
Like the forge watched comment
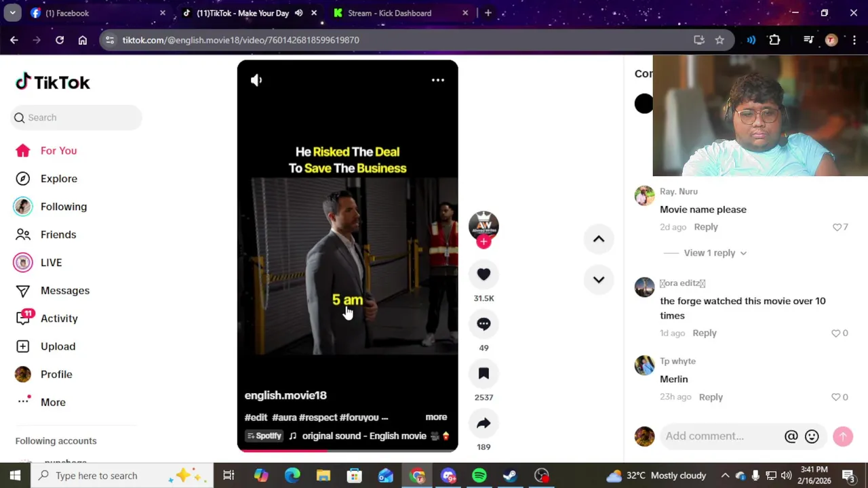(835, 333)
